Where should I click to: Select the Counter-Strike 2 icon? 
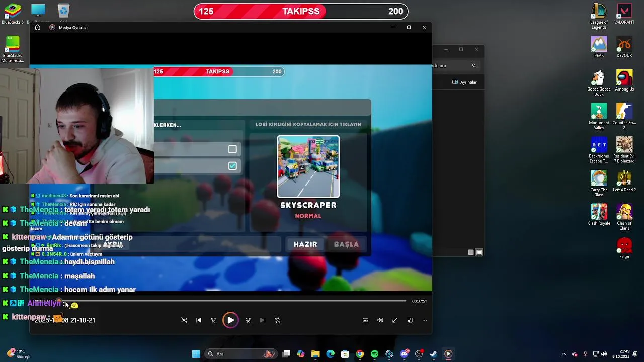[624, 117]
